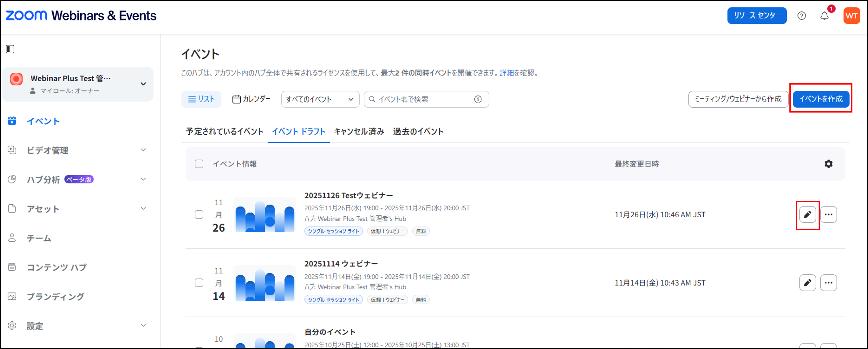This screenshot has width=868, height=349.
Task: Click the ブランディング image icon
Action: coord(12,296)
